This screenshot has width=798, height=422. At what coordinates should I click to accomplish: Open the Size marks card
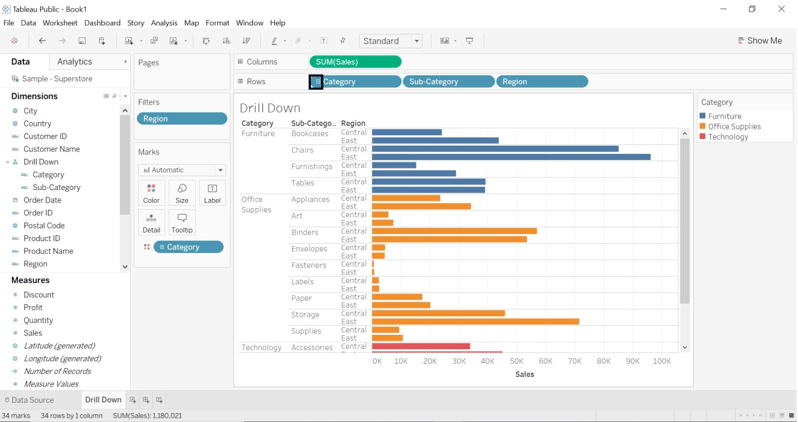pyautogui.click(x=182, y=193)
